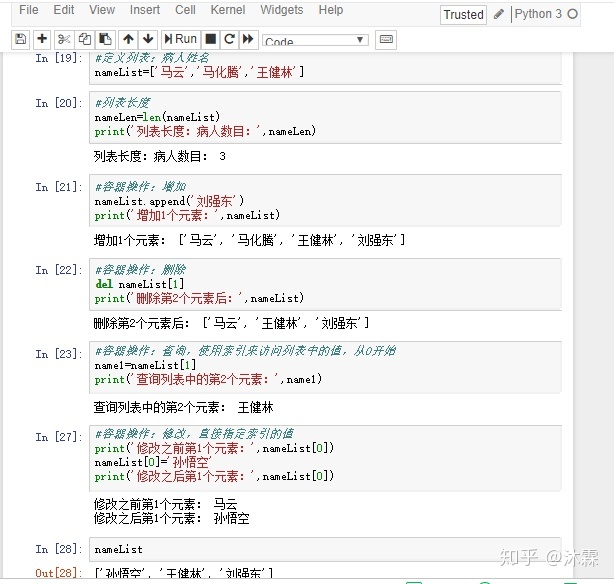Move selected cell down arrow
Image resolution: width=614 pixels, height=584 pixels.
click(x=148, y=39)
